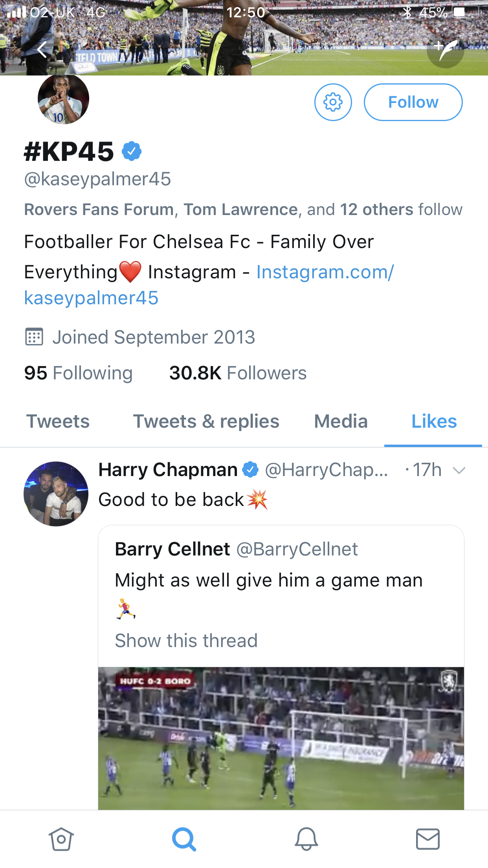Play the HUFC 0-2 BORO video
This screenshot has height=868, width=488.
click(281, 738)
